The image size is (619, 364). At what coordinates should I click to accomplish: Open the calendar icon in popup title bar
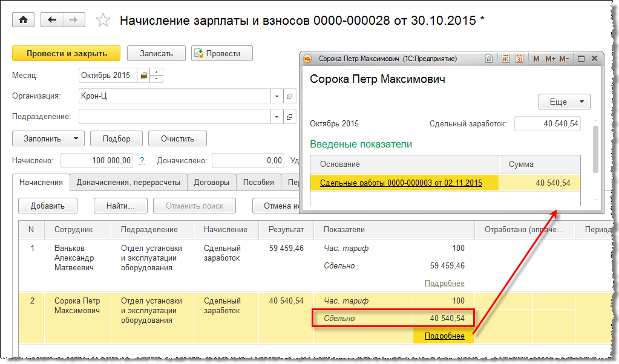click(x=519, y=59)
